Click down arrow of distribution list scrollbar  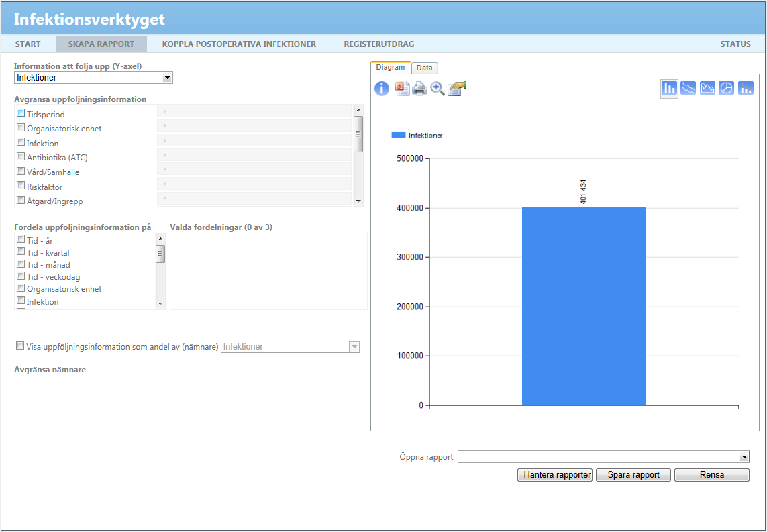160,304
